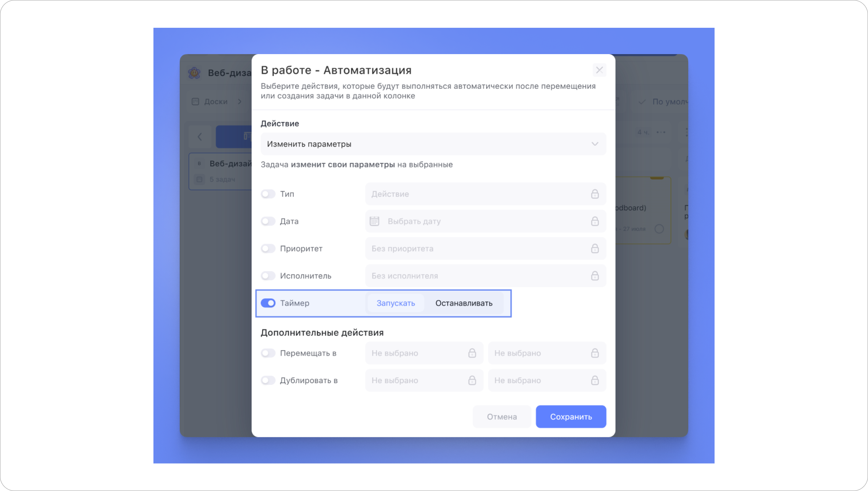Click the back arrow button in background window
Image resolution: width=868 pixels, height=491 pixels.
pyautogui.click(x=200, y=137)
